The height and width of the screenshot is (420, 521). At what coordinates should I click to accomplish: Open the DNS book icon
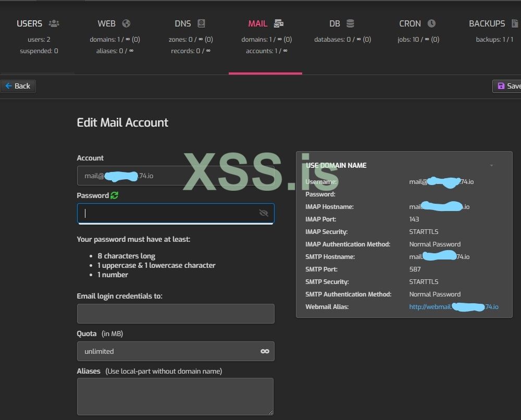[x=201, y=23]
